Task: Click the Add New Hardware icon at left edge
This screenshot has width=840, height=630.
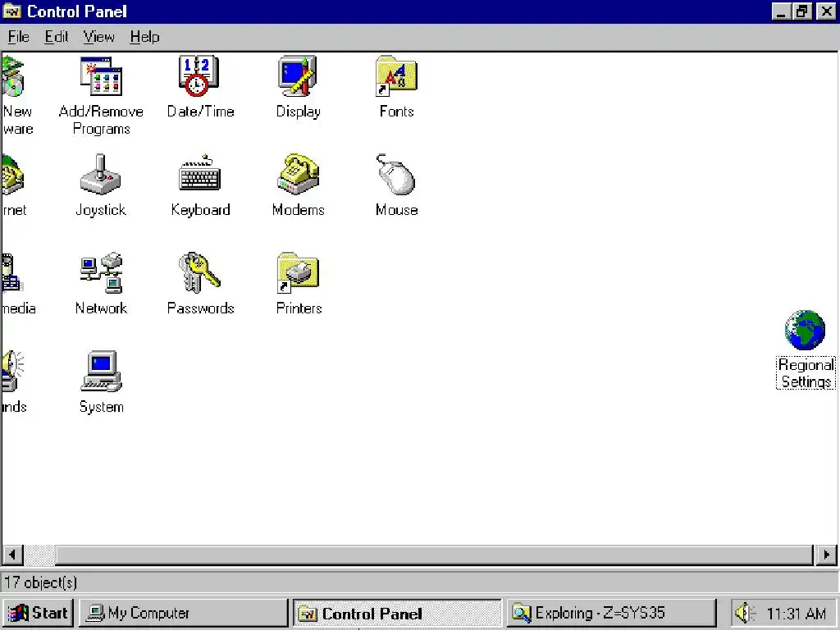Action: click(13, 76)
